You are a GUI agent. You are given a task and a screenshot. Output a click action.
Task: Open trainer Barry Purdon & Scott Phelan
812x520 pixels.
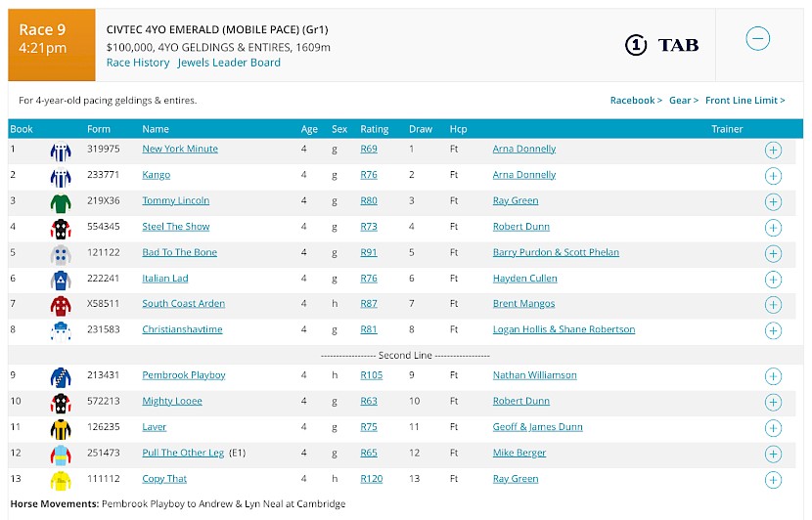556,252
